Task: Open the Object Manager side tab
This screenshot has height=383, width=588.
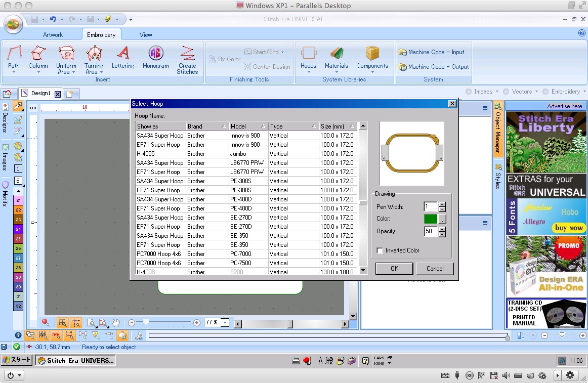Action: (x=498, y=128)
